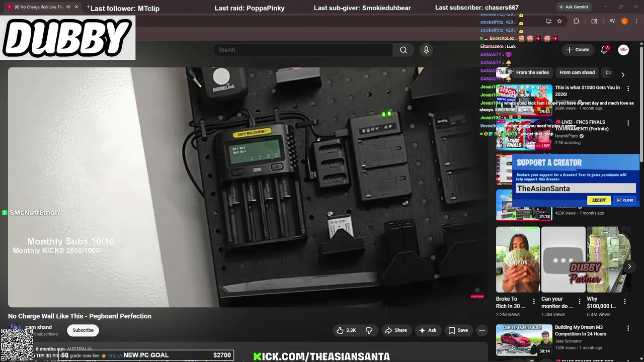Screen dimensions: 644x362
Task: Click the Ask button under the video
Action: click(428, 330)
